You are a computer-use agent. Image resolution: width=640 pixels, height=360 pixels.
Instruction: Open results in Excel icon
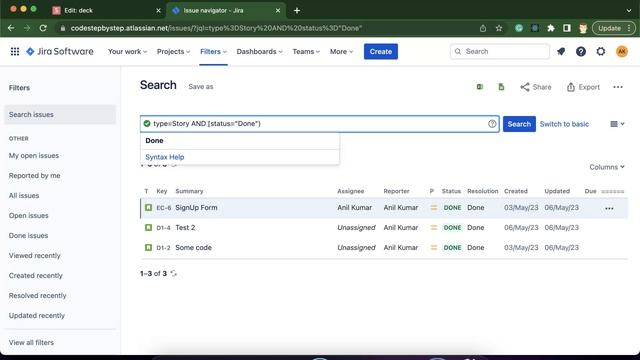point(480,87)
